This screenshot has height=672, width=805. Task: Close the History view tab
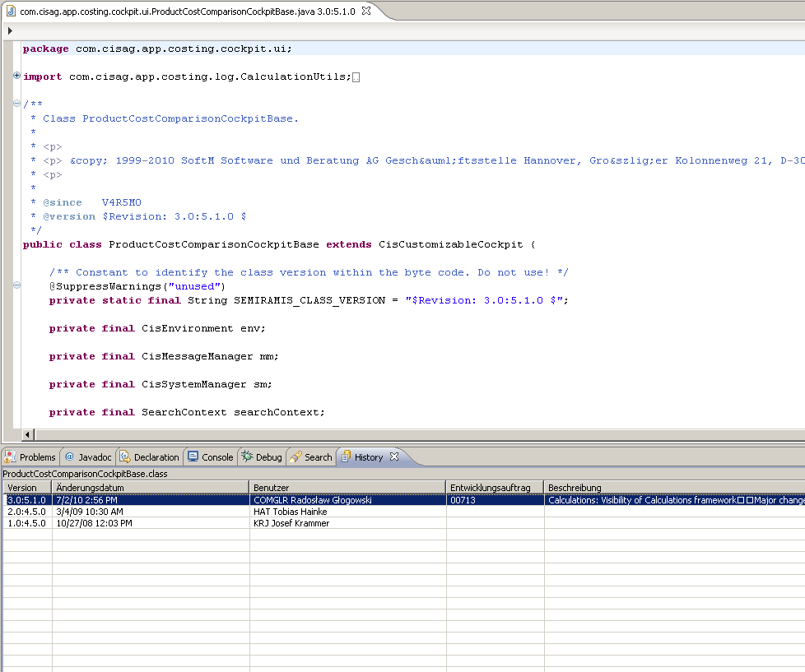coord(393,456)
